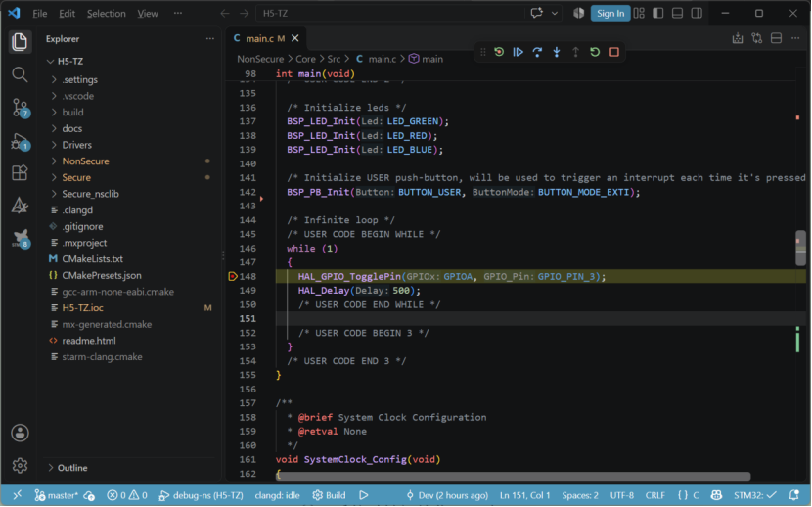This screenshot has height=507, width=812.
Task: Expand the docs folder
Action: tap(129, 128)
